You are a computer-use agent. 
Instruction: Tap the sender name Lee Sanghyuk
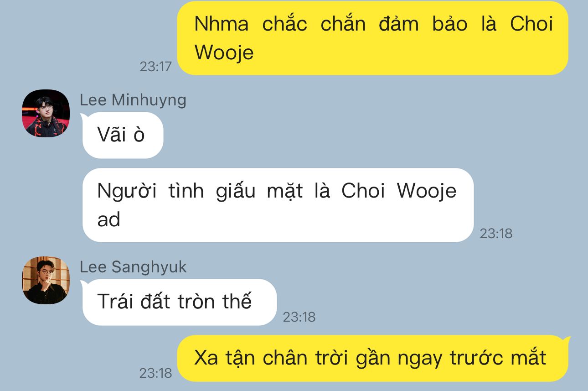click(133, 267)
